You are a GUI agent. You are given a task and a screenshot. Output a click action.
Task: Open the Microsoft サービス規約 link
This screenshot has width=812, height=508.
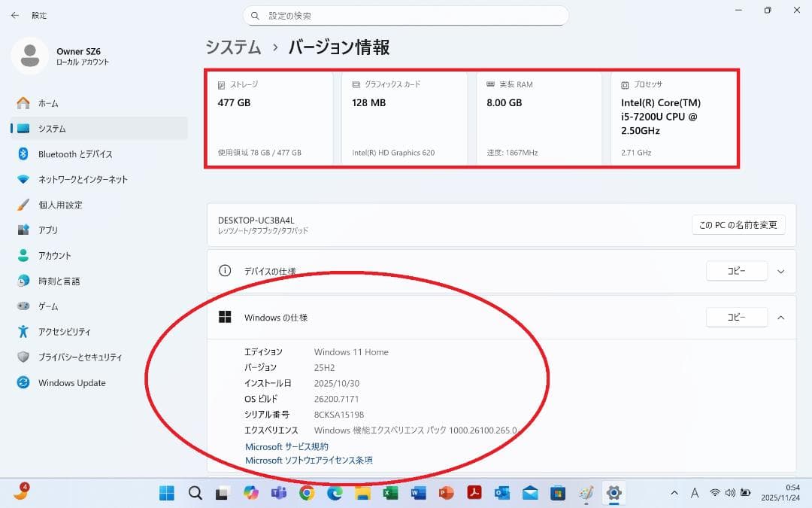(286, 446)
